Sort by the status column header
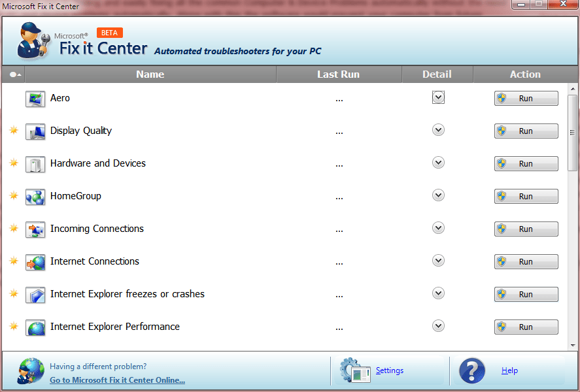Image resolution: width=580 pixels, height=392 pixels. coord(14,74)
